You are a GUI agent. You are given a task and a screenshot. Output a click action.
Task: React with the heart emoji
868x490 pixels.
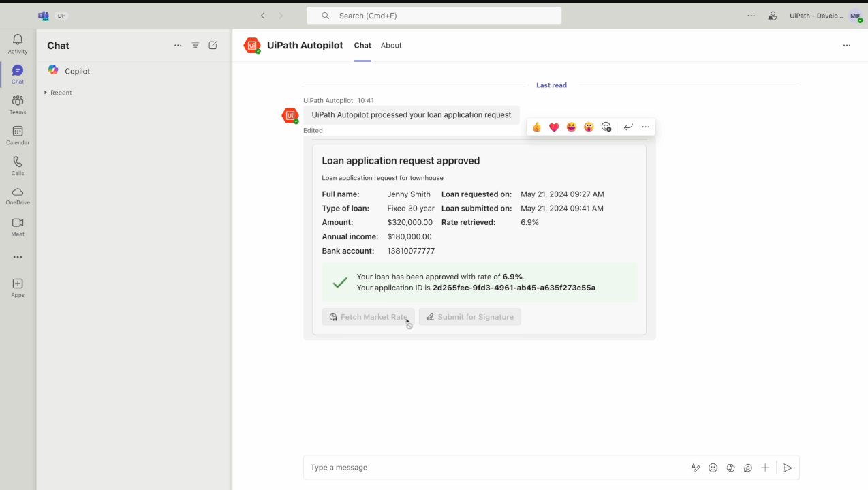[554, 127]
